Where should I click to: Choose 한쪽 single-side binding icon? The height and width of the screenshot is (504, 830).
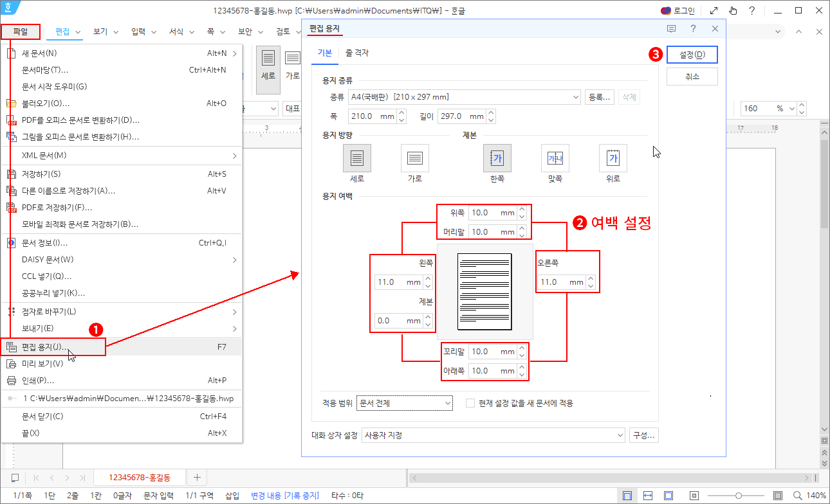pyautogui.click(x=497, y=157)
